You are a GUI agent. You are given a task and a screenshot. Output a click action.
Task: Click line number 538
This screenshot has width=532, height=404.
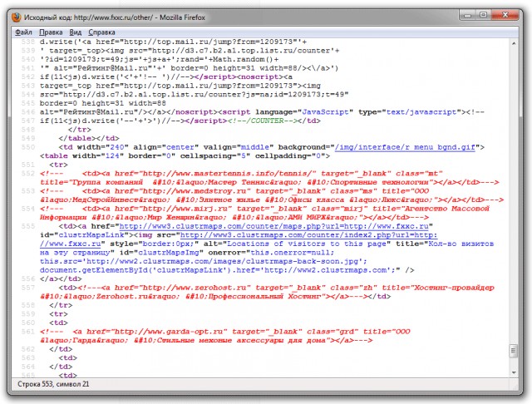pyautogui.click(x=28, y=42)
